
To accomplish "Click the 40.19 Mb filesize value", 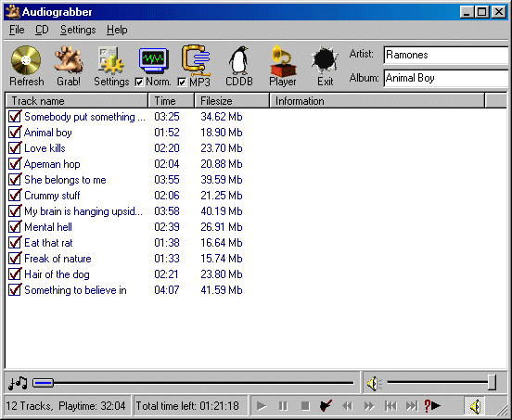I will tap(222, 211).
